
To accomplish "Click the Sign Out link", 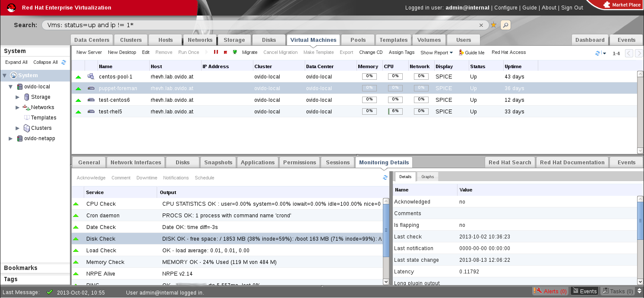I will [572, 8].
